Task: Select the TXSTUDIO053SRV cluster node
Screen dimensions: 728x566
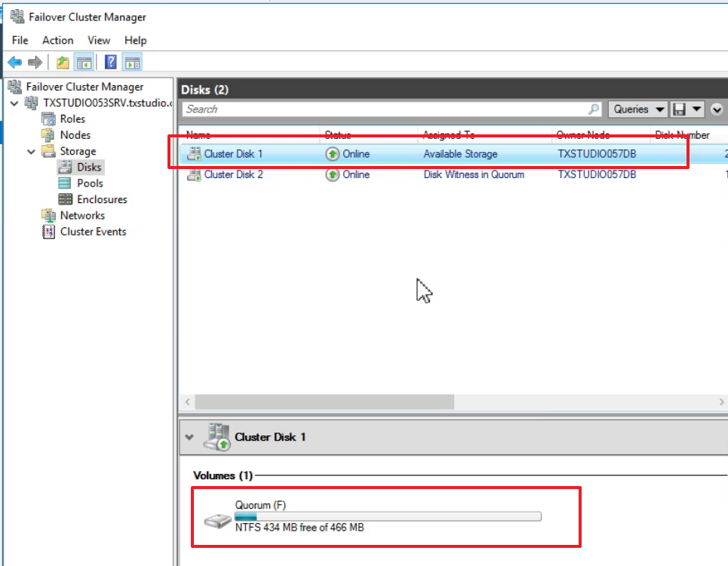Action: (107, 103)
